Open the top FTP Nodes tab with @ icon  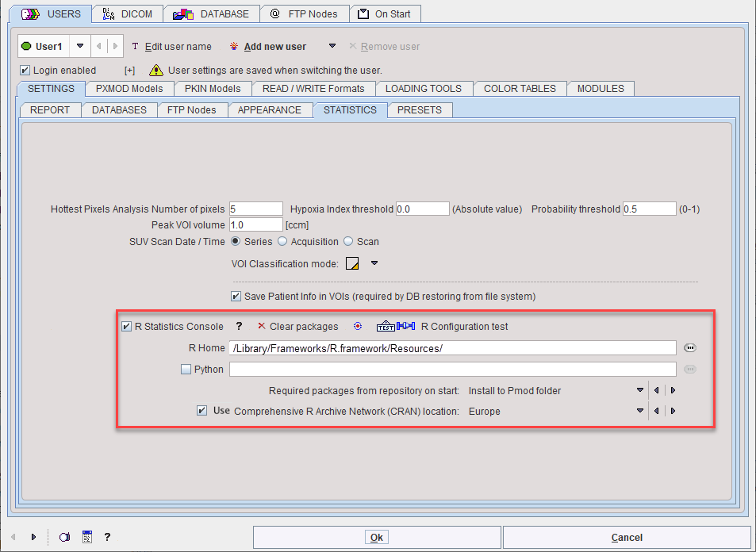pyautogui.click(x=305, y=14)
